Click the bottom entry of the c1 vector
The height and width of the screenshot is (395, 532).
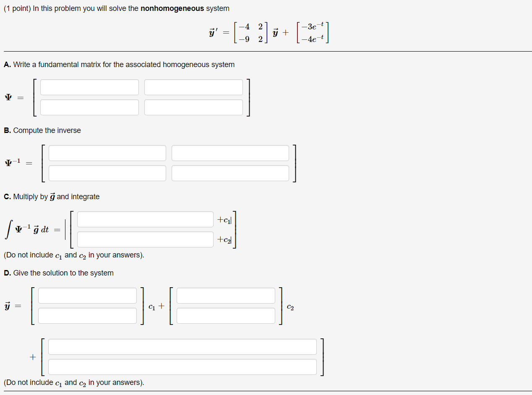[87, 315]
